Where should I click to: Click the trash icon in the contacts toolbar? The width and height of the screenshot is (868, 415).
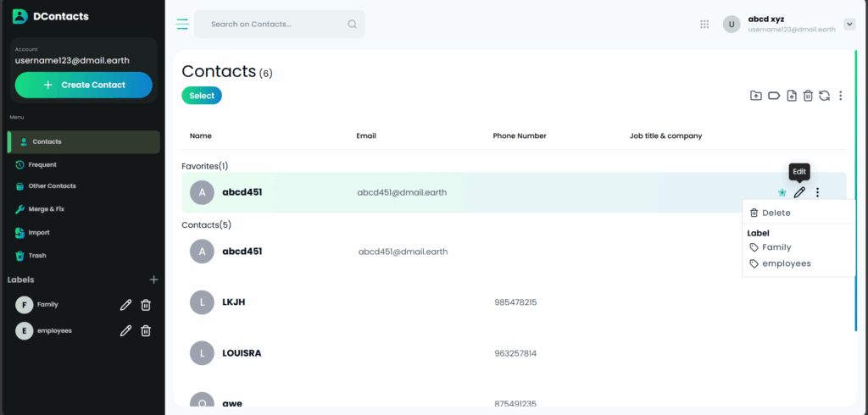pyautogui.click(x=808, y=96)
